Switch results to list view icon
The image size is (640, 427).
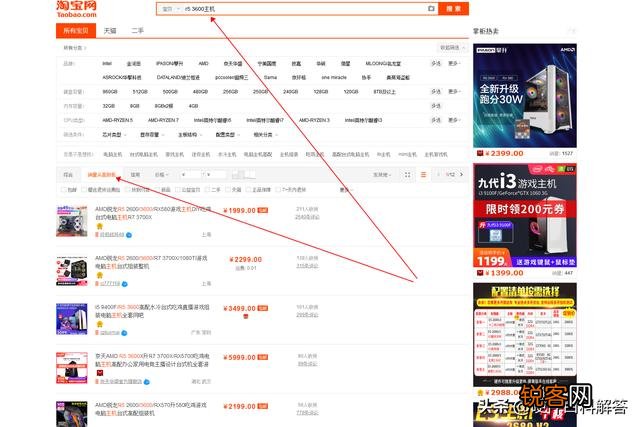(423, 175)
